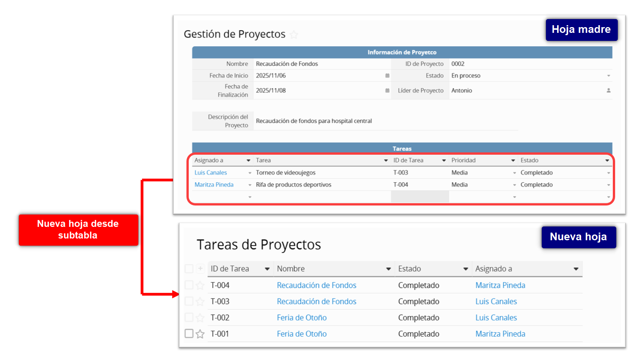Screen dimensions: 643x364
Task: Open Feria de Otoño link for T-002
Action: [x=301, y=318]
